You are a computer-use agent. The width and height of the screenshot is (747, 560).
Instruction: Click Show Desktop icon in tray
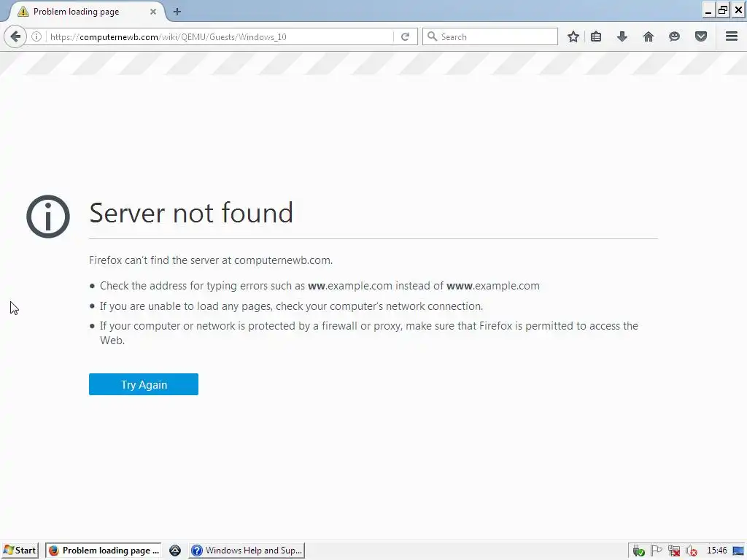coord(738,551)
